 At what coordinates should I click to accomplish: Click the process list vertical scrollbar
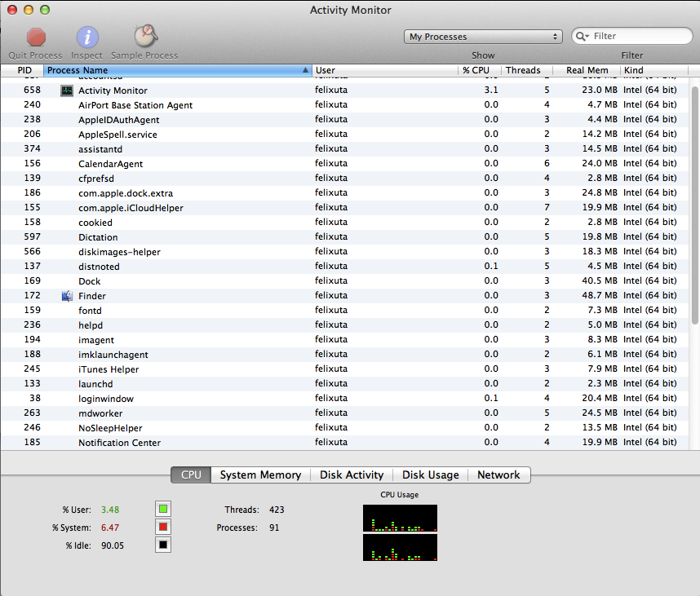[694, 205]
